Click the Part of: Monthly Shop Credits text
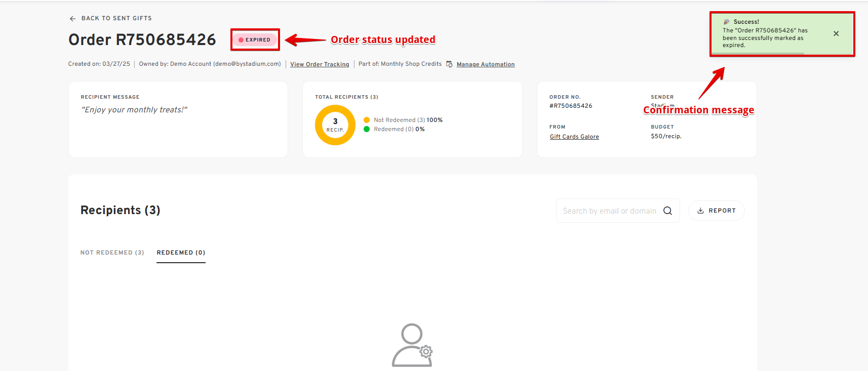 pyautogui.click(x=400, y=64)
